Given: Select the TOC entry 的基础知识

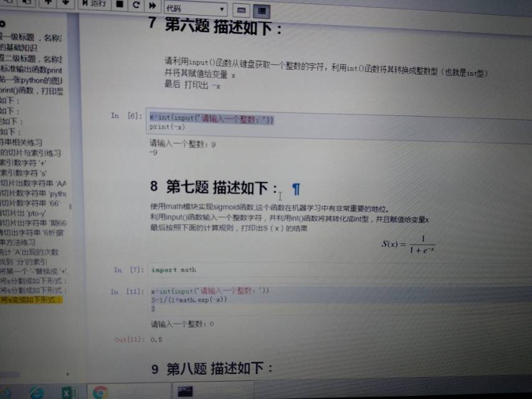Looking at the screenshot, I should [x=19, y=47].
